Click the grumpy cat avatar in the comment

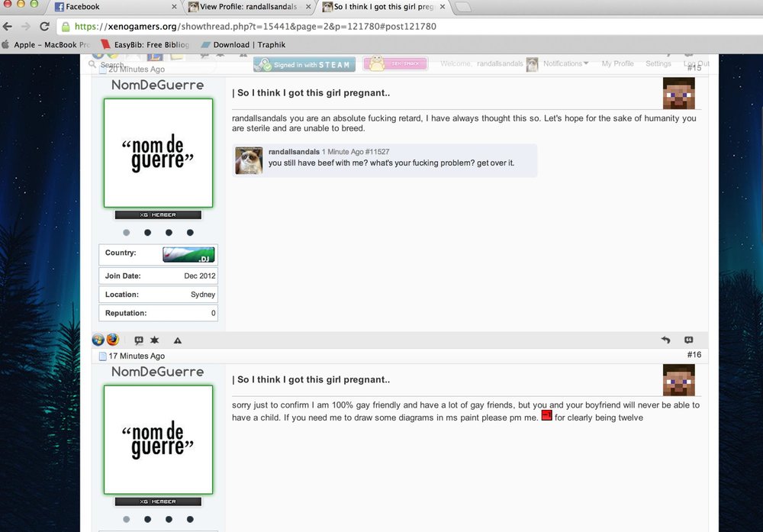click(x=249, y=160)
